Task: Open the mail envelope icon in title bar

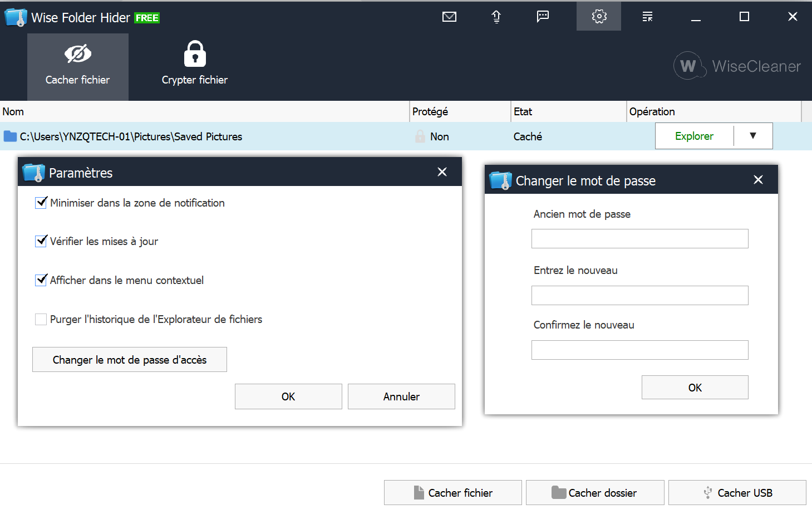Action: coord(449,17)
